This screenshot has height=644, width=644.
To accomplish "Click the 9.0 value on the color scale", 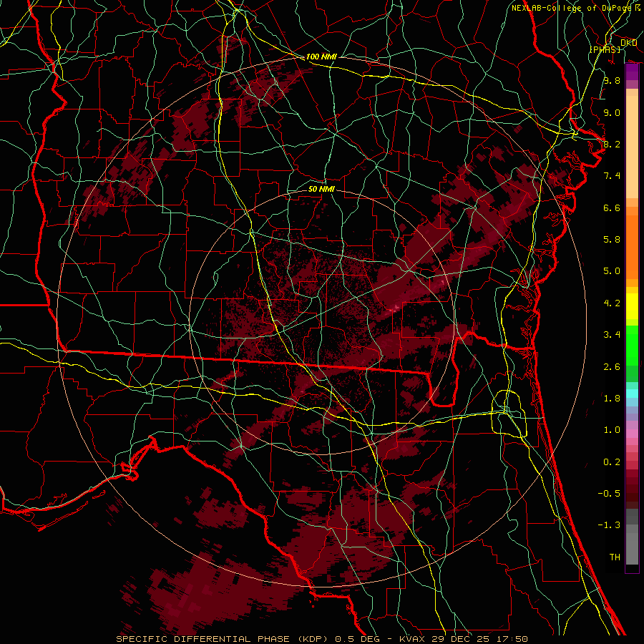I will point(612,112).
